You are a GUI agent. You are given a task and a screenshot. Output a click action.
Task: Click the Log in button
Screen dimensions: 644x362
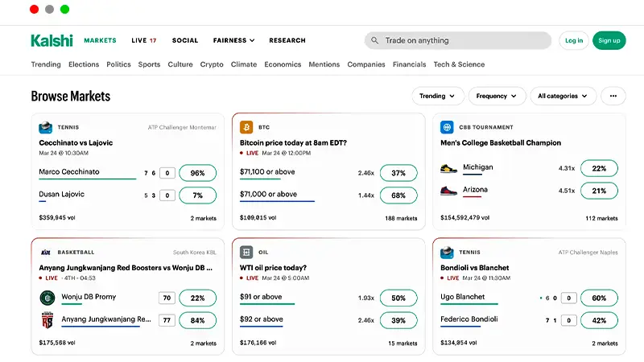tap(574, 41)
